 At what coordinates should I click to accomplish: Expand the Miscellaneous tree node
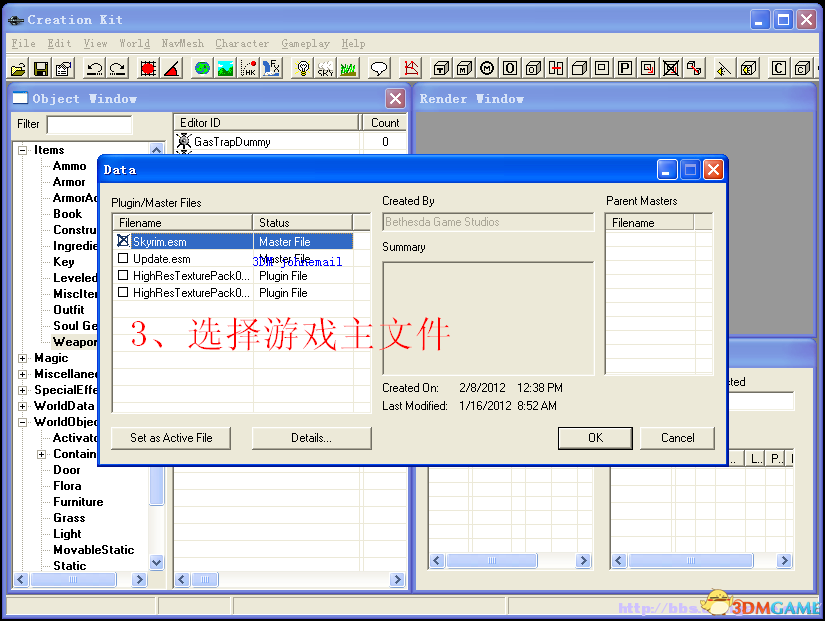22,374
